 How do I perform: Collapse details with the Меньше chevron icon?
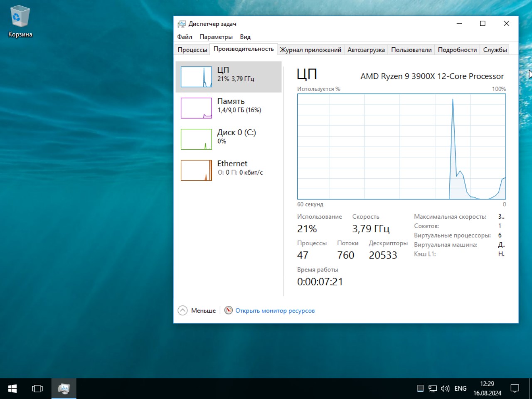tap(182, 310)
